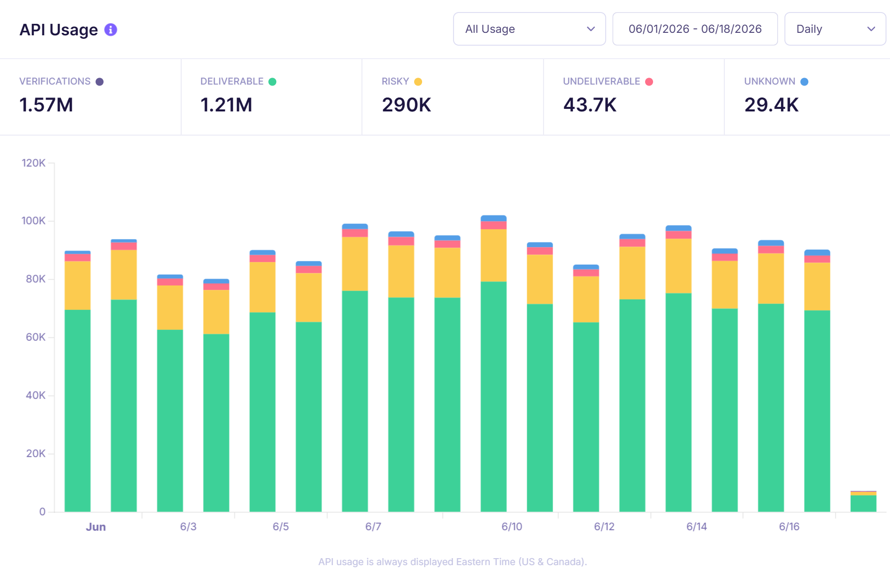The width and height of the screenshot is (890, 588).
Task: Click the 290K risky total
Action: pos(407,105)
